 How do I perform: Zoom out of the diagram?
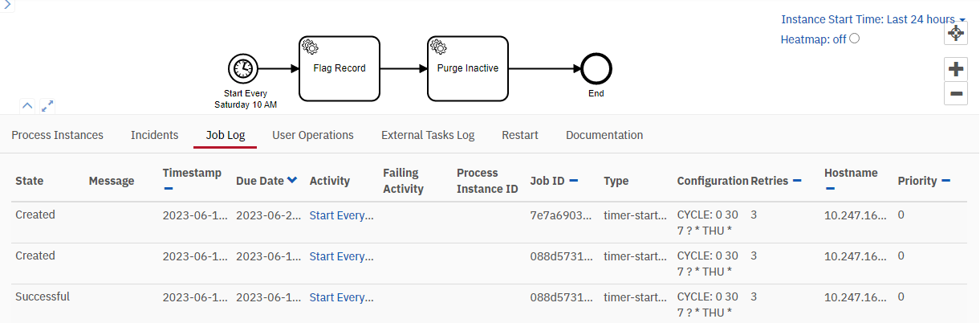pyautogui.click(x=956, y=93)
